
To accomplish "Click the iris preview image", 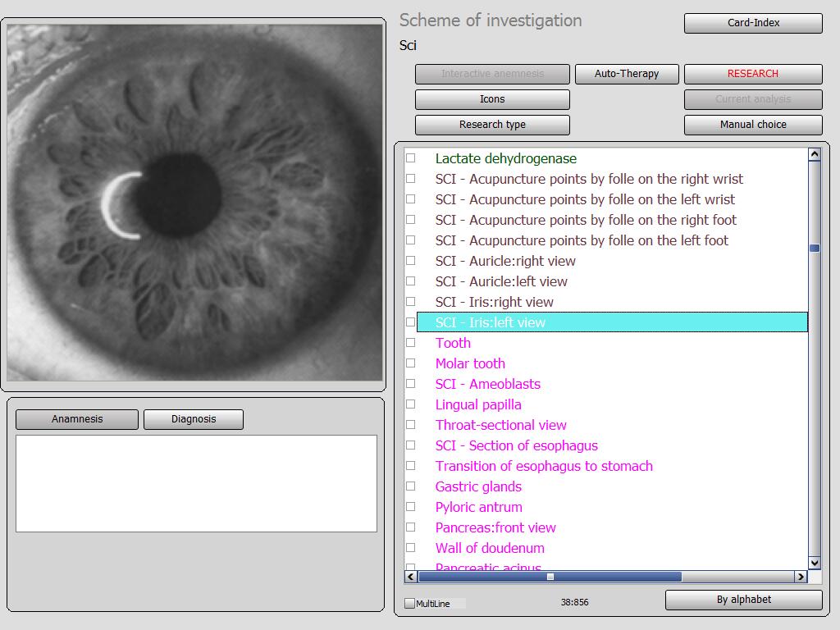I will point(194,203).
